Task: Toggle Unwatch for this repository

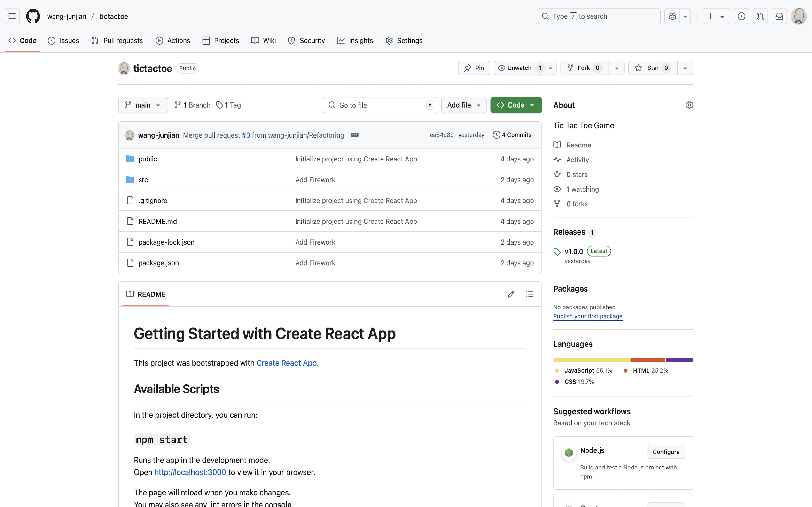Action: [519, 68]
